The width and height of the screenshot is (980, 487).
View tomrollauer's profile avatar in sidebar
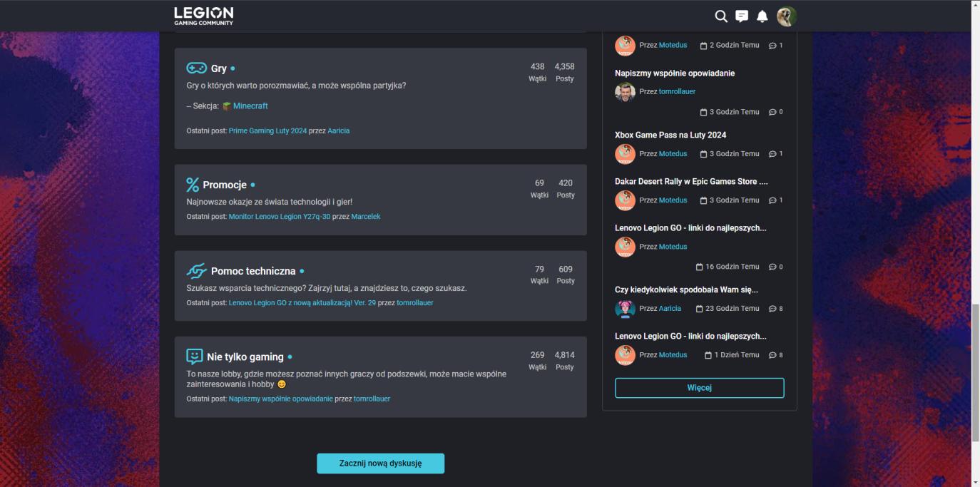[625, 92]
